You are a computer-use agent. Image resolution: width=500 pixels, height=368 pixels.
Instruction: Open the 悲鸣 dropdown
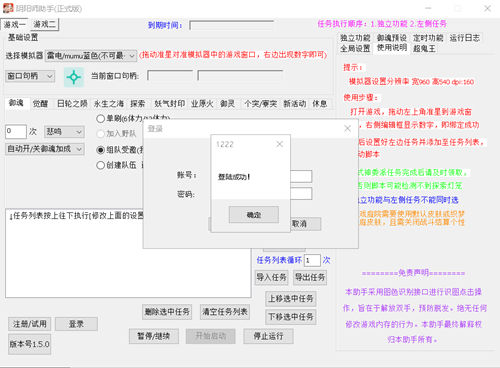[64, 132]
